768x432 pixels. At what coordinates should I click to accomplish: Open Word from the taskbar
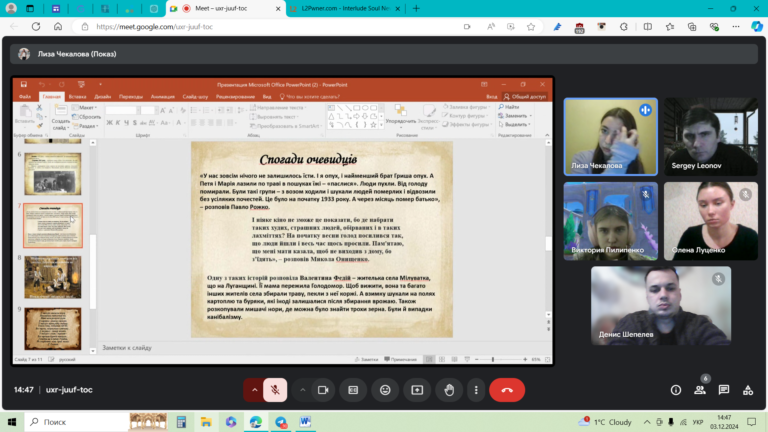click(305, 422)
